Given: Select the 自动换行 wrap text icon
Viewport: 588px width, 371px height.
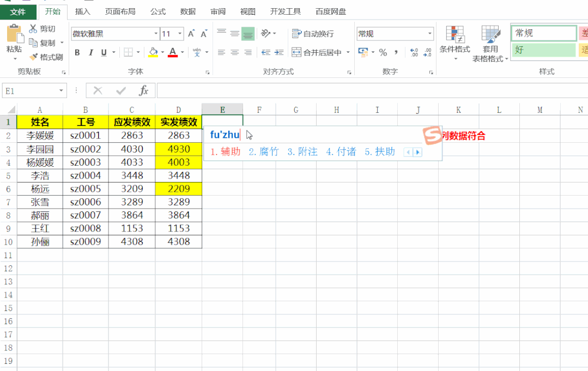Looking at the screenshot, I should [296, 34].
